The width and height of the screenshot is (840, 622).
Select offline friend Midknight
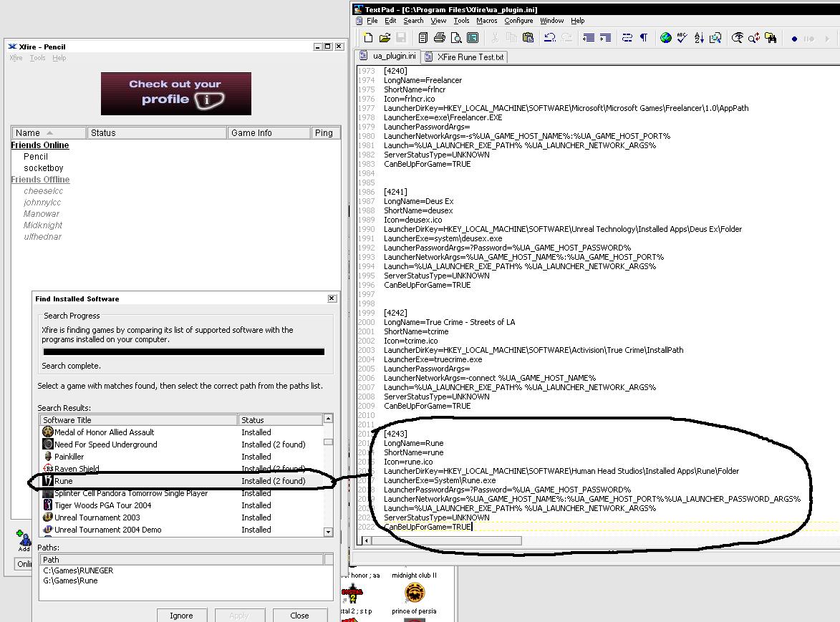click(x=43, y=225)
